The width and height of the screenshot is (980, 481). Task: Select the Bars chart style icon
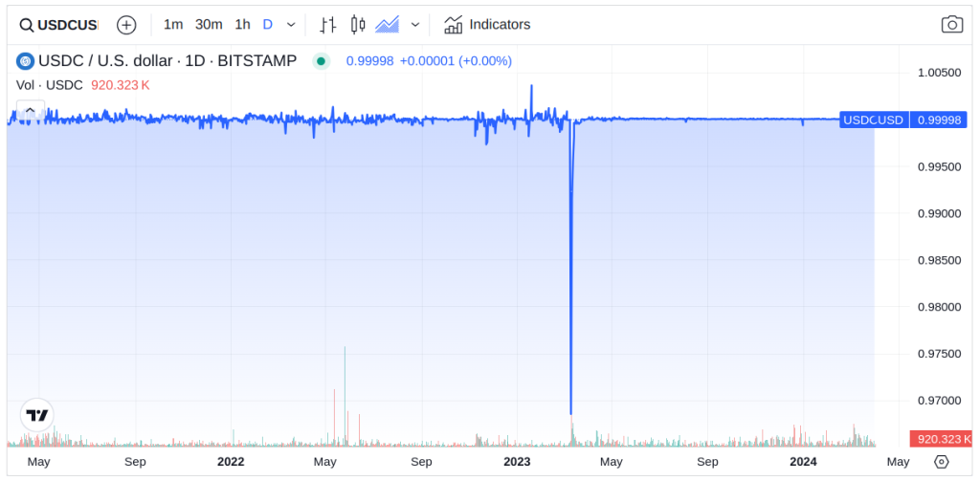click(328, 25)
